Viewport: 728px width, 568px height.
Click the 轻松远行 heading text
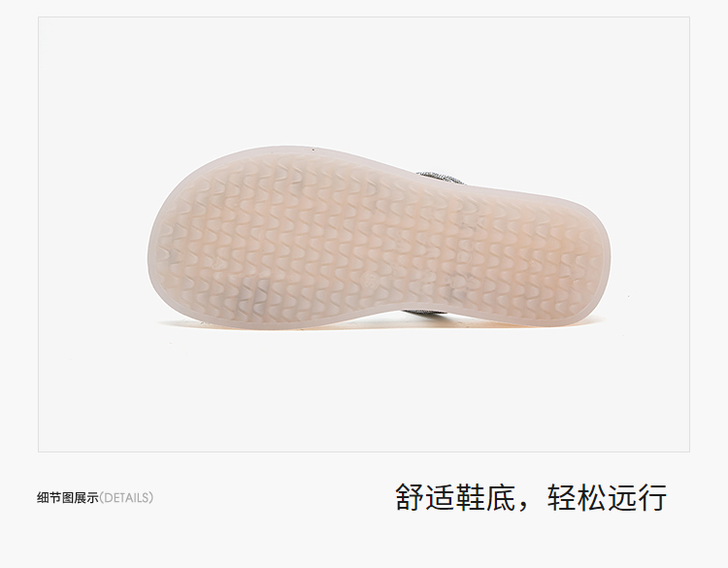pos(608,497)
